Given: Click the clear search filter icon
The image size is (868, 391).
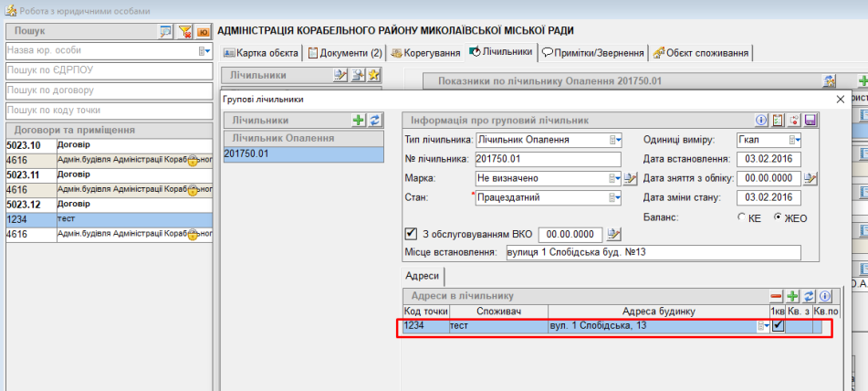Looking at the screenshot, I should [x=185, y=32].
